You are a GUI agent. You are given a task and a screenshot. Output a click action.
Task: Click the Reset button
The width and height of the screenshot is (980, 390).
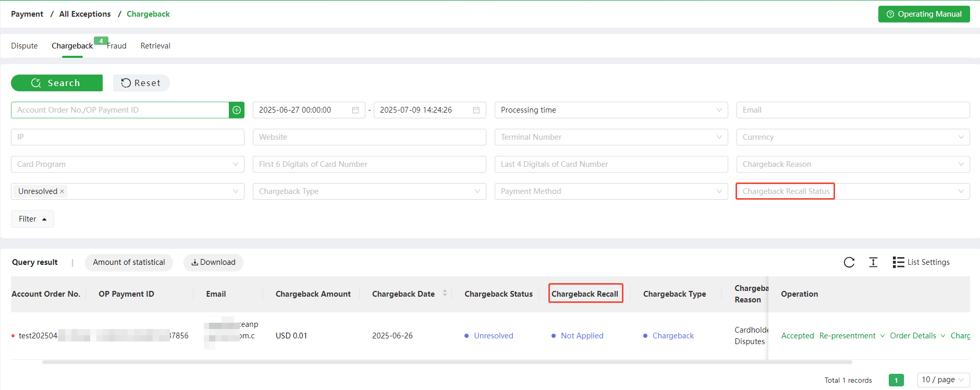141,83
